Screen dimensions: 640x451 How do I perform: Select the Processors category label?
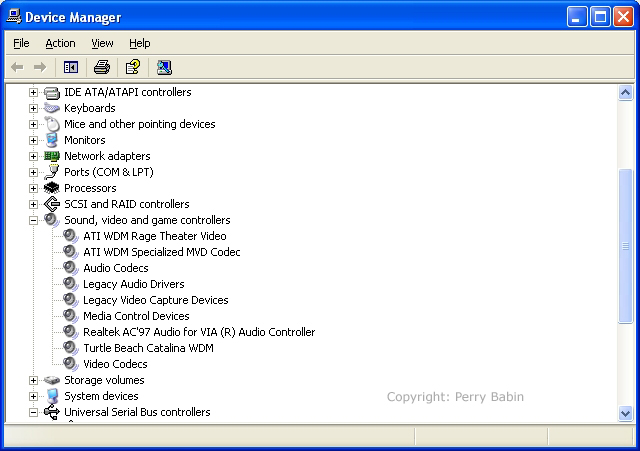tap(90, 188)
